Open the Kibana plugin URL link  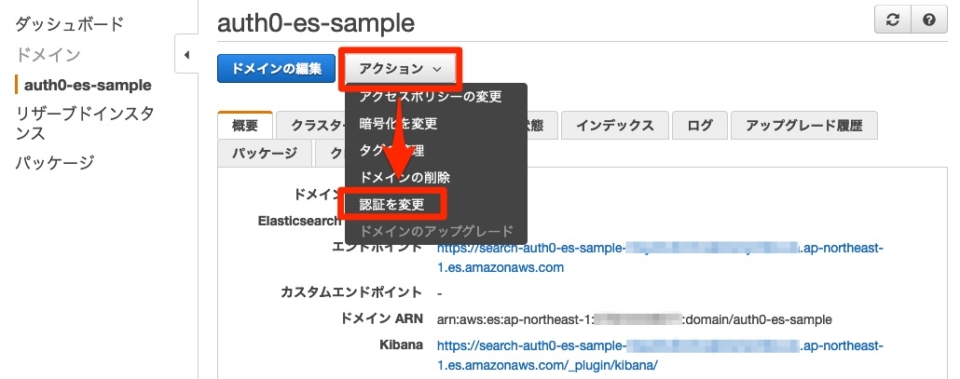[x=660, y=355]
